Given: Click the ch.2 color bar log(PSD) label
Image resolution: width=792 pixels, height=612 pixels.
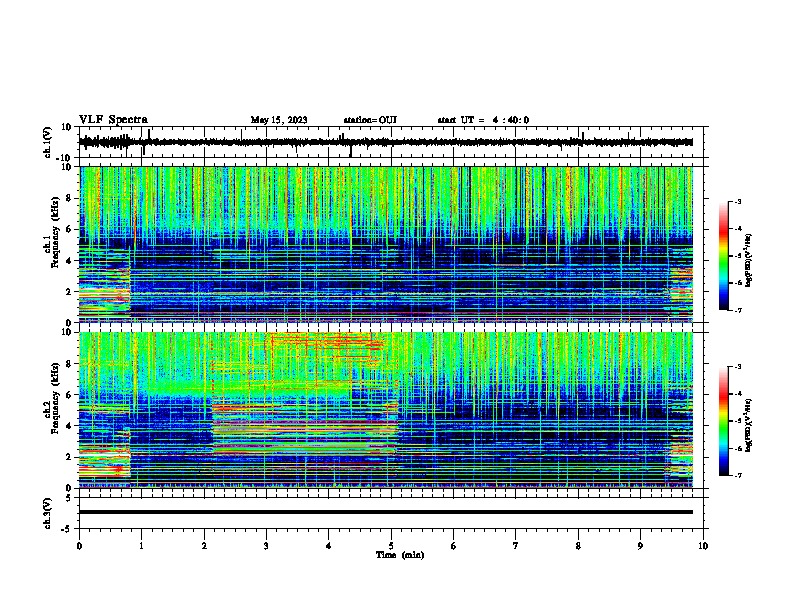Looking at the screenshot, I should [x=749, y=426].
